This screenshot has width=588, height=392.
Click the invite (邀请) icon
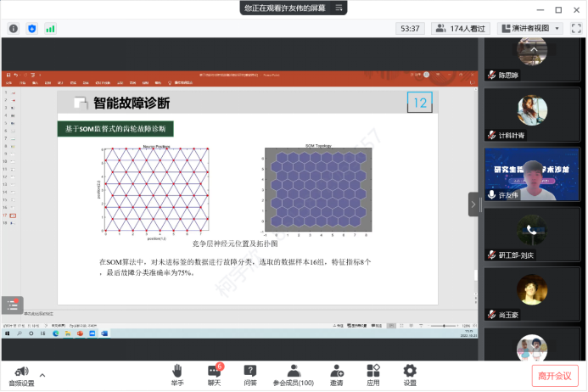337,374
